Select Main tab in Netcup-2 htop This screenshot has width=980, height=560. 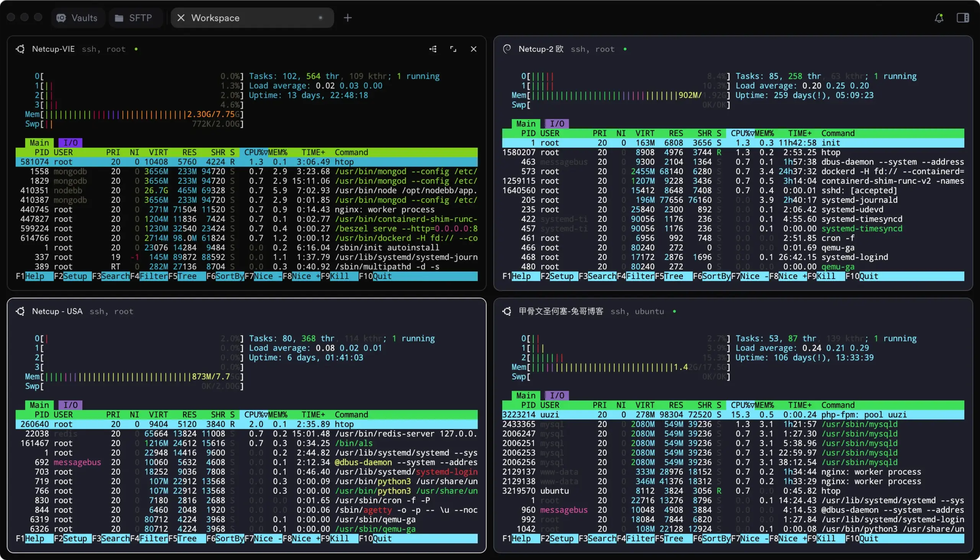point(525,124)
